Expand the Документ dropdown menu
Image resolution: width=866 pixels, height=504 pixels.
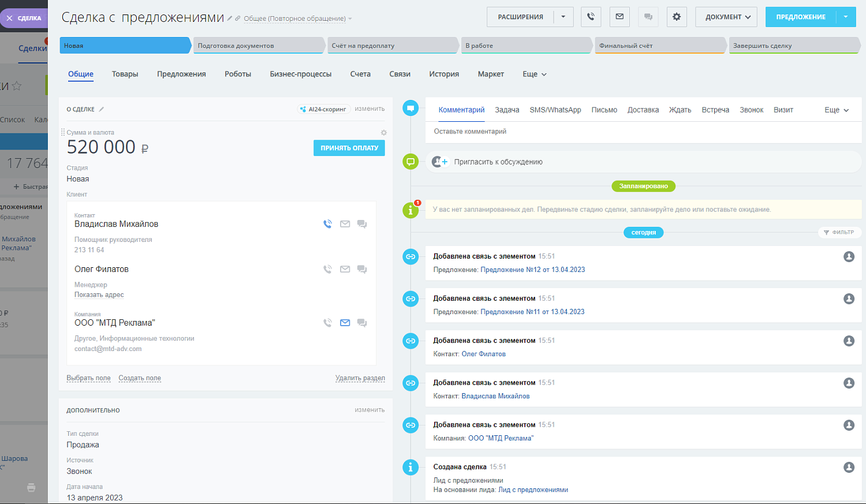[x=726, y=16]
